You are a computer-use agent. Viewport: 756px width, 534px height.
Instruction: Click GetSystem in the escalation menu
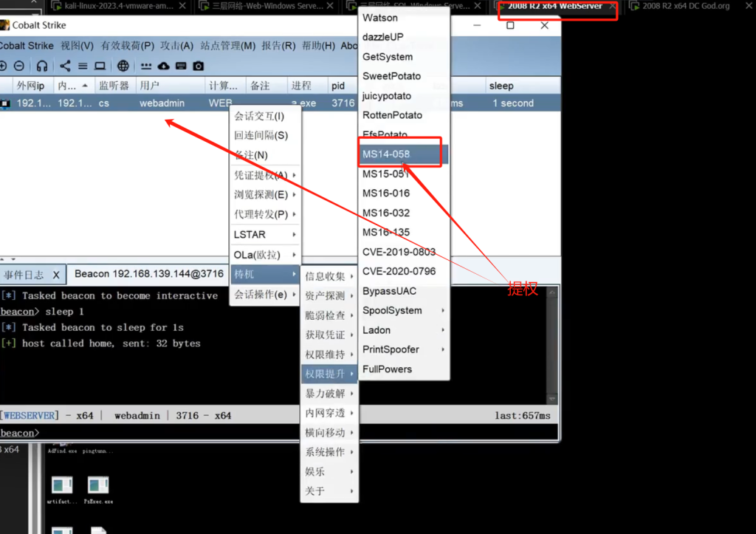[403, 57]
